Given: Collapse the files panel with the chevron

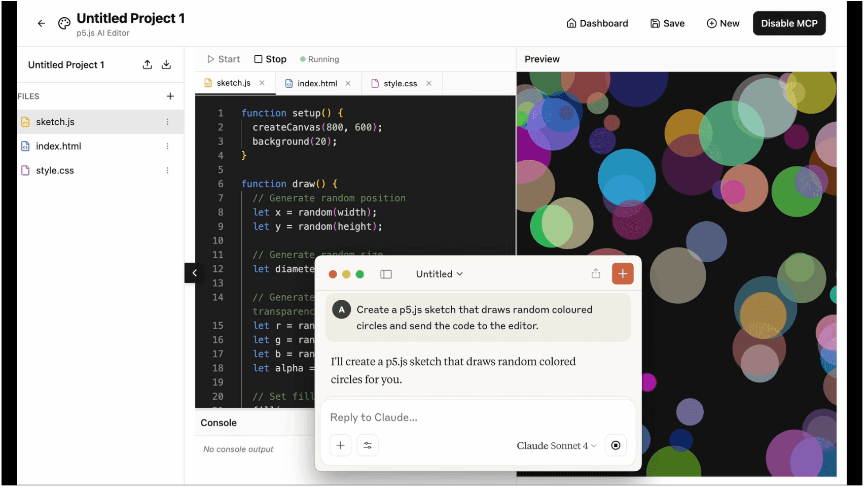Looking at the screenshot, I should (194, 272).
